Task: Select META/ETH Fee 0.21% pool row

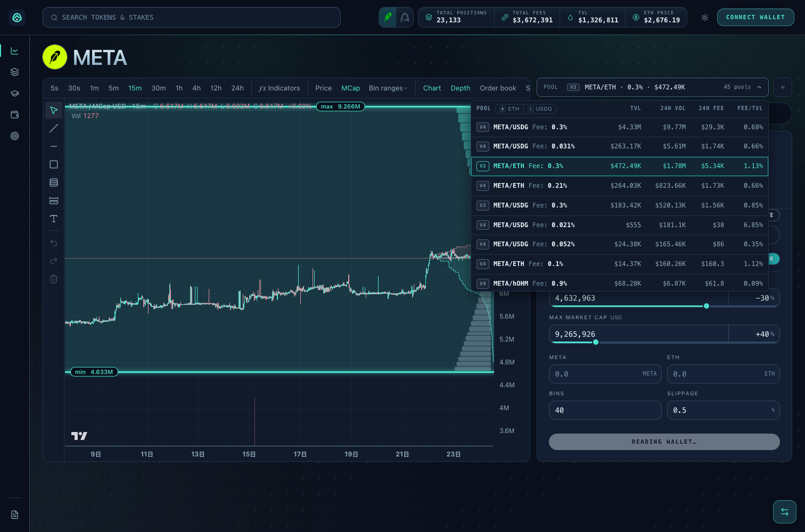Action: pyautogui.click(x=620, y=186)
